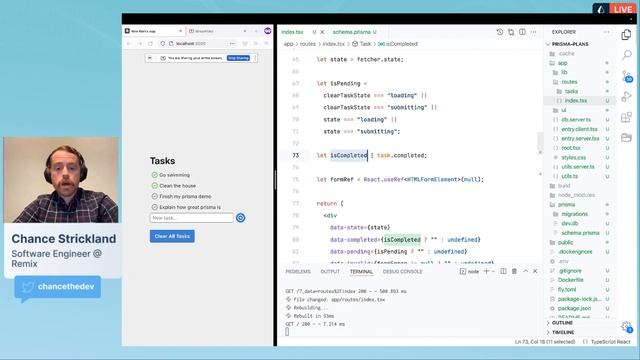Switch to index.tsx editor tab
Screen dimensions: 640x360
(x=292, y=32)
